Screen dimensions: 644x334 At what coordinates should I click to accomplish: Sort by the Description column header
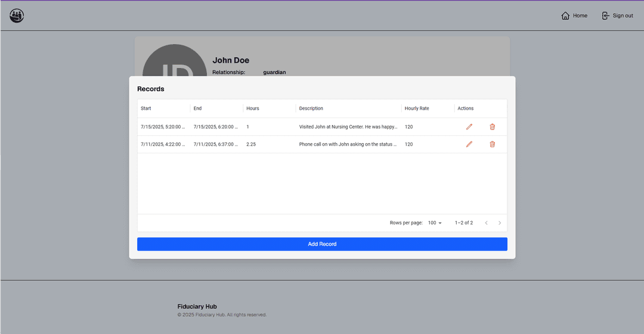pyautogui.click(x=311, y=109)
